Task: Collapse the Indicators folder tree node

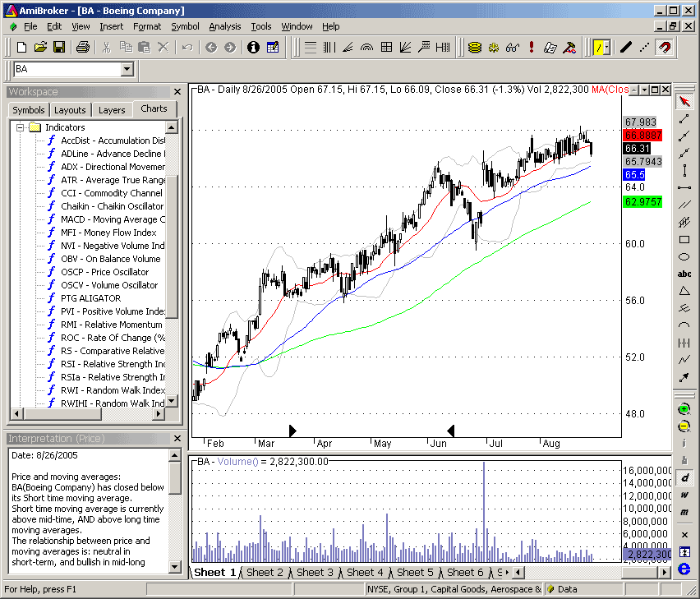Action: pos(20,127)
